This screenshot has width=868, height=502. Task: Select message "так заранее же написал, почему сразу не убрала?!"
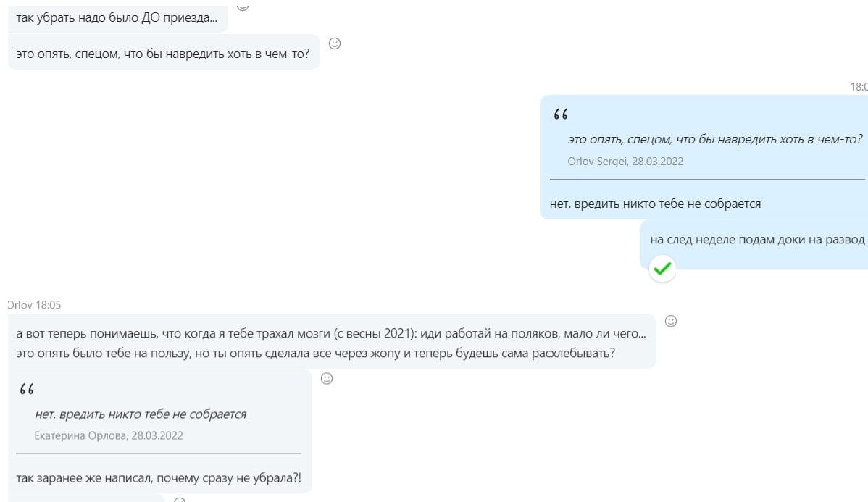pyautogui.click(x=159, y=479)
